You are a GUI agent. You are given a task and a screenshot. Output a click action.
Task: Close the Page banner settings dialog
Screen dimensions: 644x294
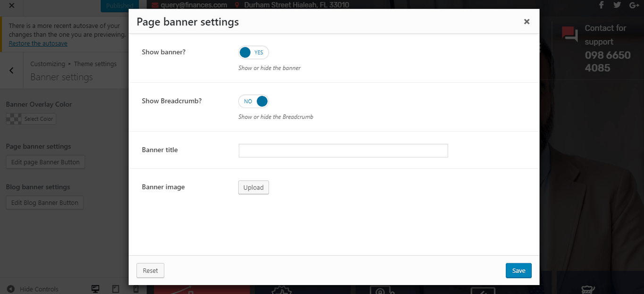point(527,22)
